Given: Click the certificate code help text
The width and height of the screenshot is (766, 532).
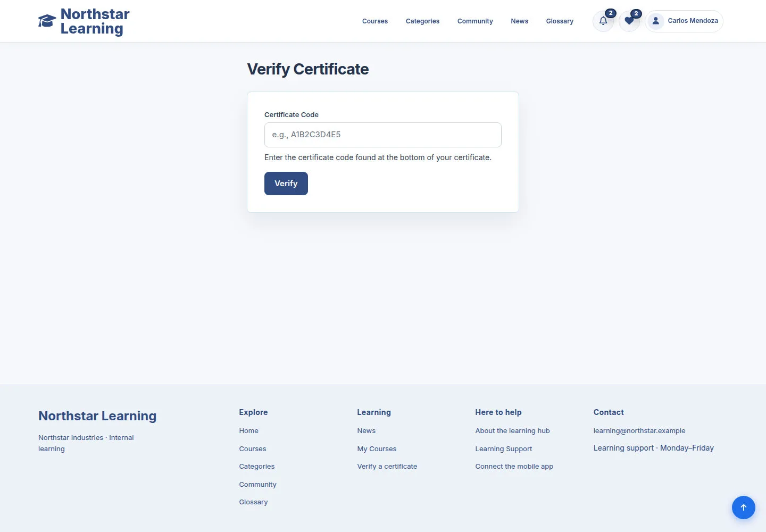Looking at the screenshot, I should pyautogui.click(x=378, y=157).
